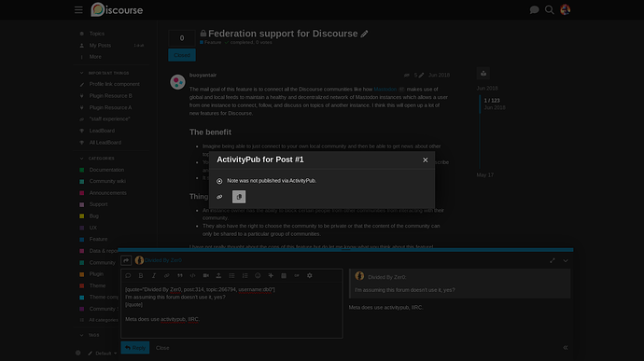Click the GIF button in composer toolbar
This screenshot has width=644, height=361.
[x=297, y=275]
